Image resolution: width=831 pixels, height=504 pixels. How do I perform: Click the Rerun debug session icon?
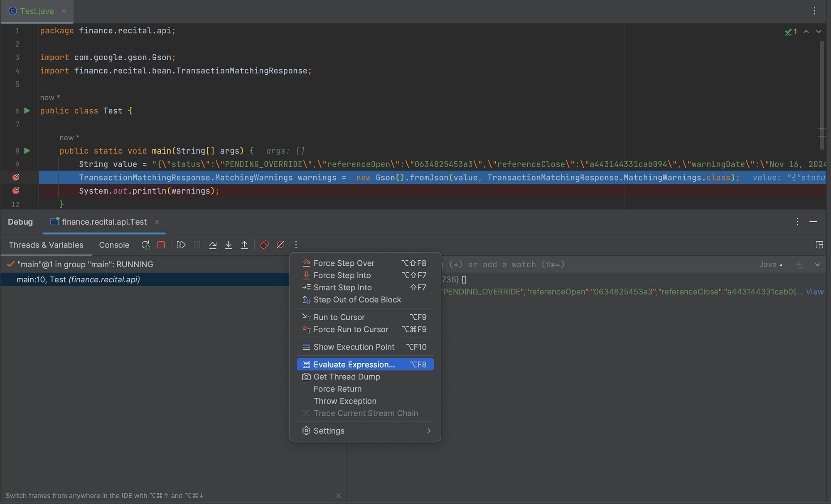coord(145,245)
